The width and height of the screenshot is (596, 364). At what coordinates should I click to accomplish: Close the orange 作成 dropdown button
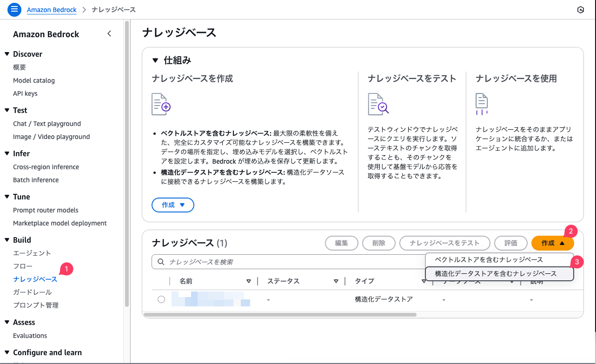553,243
